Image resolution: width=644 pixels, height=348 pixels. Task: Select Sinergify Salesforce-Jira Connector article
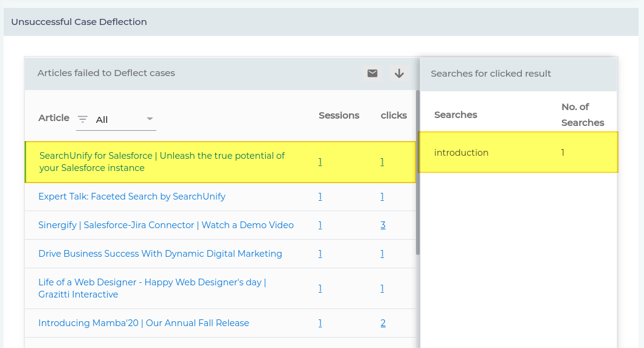(166, 225)
